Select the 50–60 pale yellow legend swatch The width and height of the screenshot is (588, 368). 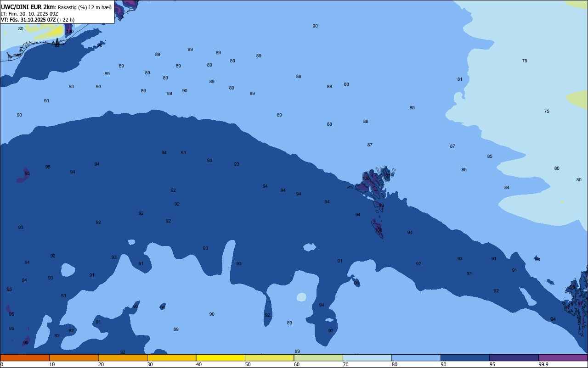(x=269, y=357)
